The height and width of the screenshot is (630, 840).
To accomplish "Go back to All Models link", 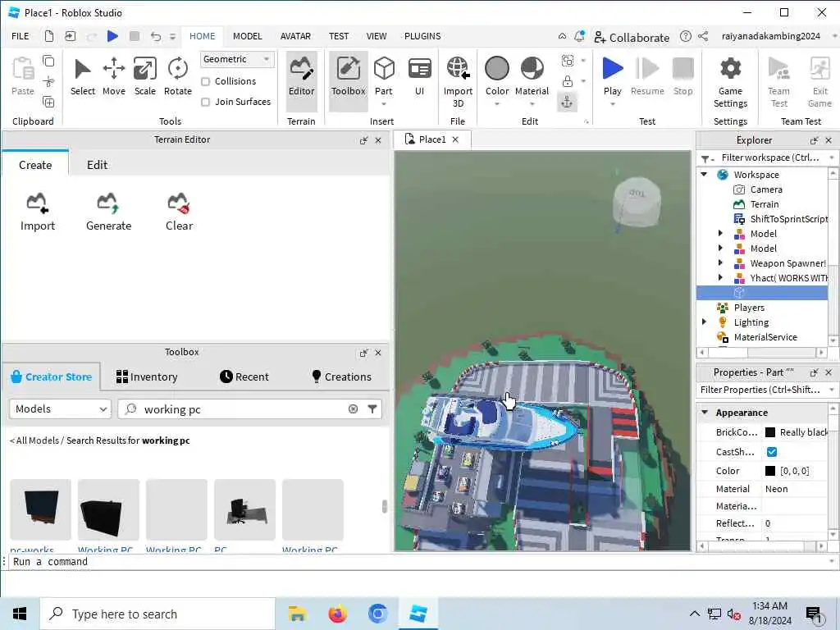I will pos(36,441).
